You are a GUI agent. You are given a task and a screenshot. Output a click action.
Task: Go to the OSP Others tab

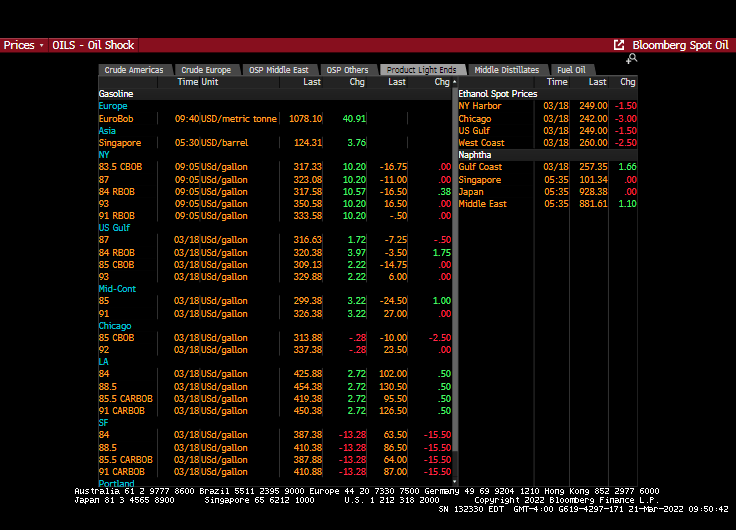(348, 70)
